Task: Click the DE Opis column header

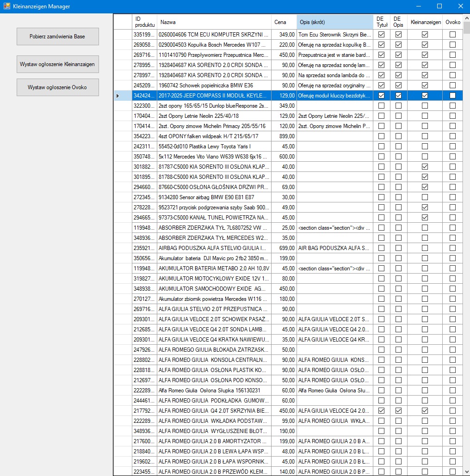Action: pos(398,22)
